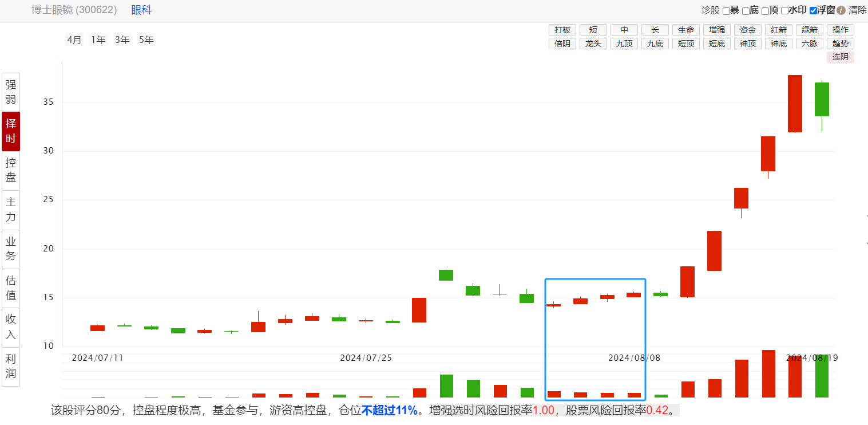This screenshot has height=425, width=868.
Task: Click the 九顶 indicator button
Action: (x=624, y=44)
